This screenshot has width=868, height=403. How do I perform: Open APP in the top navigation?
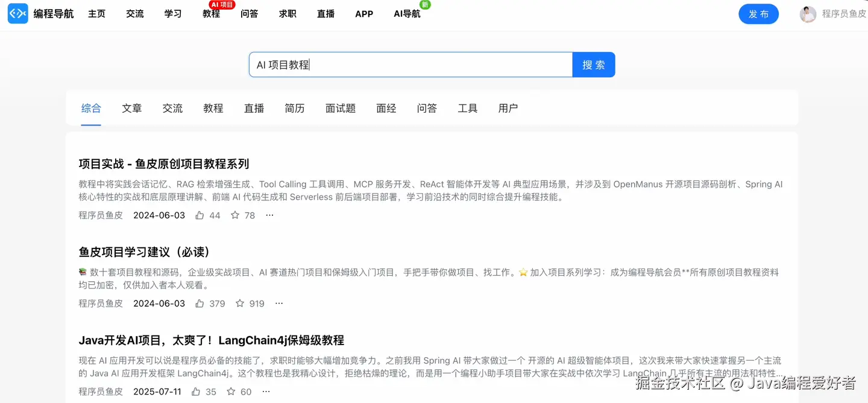click(364, 14)
